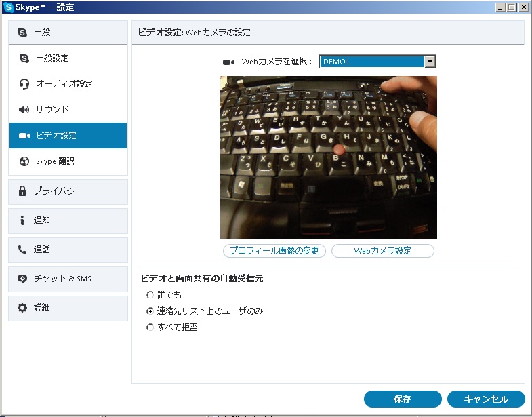
Task: Select the ビデオ設定 sidebar item
Action: pos(68,136)
